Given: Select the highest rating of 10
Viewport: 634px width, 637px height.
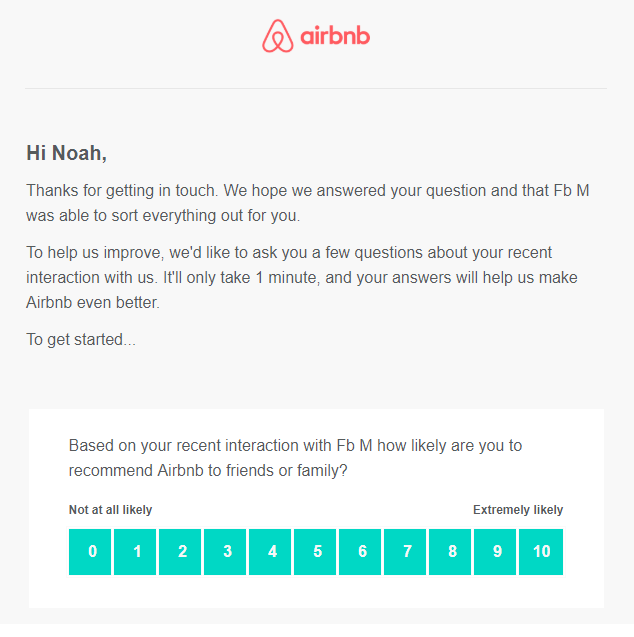Looking at the screenshot, I should tap(541, 552).
